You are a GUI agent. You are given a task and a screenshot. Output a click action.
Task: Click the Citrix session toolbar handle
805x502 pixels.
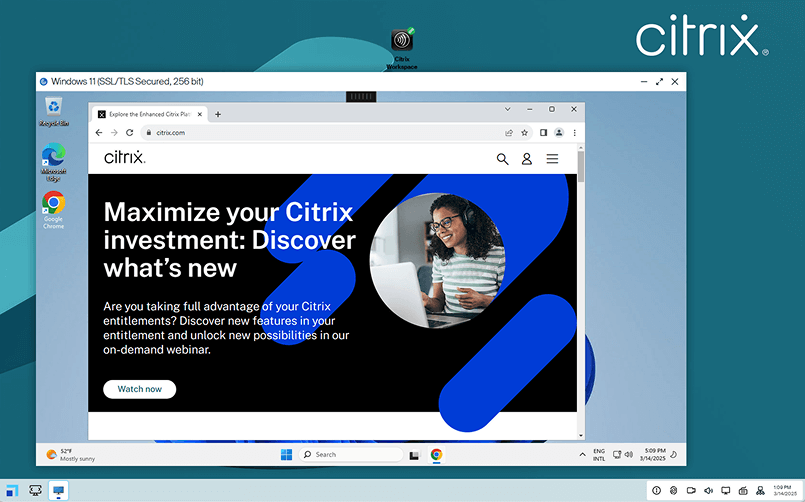(360, 97)
